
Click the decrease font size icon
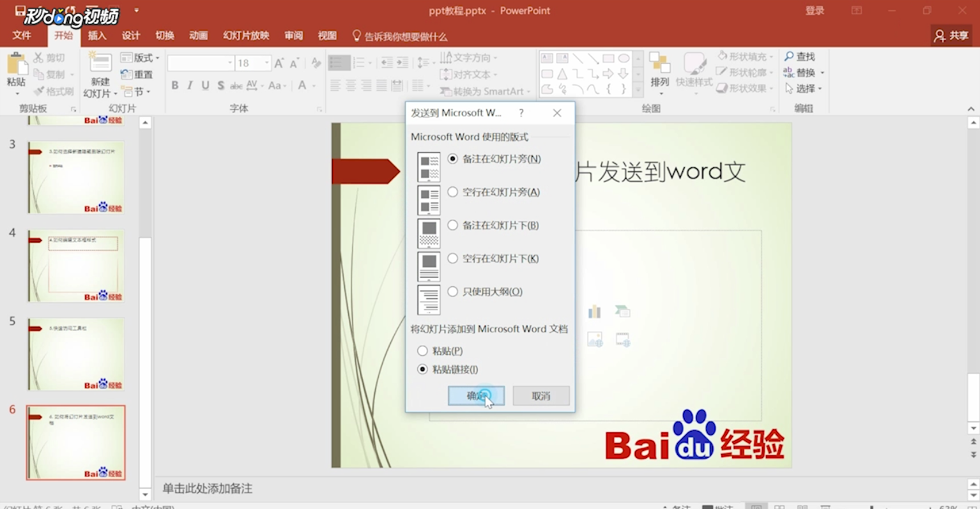pyautogui.click(x=295, y=63)
